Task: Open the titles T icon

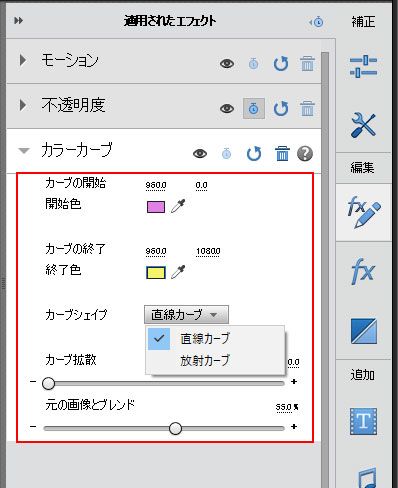Action: [363, 421]
